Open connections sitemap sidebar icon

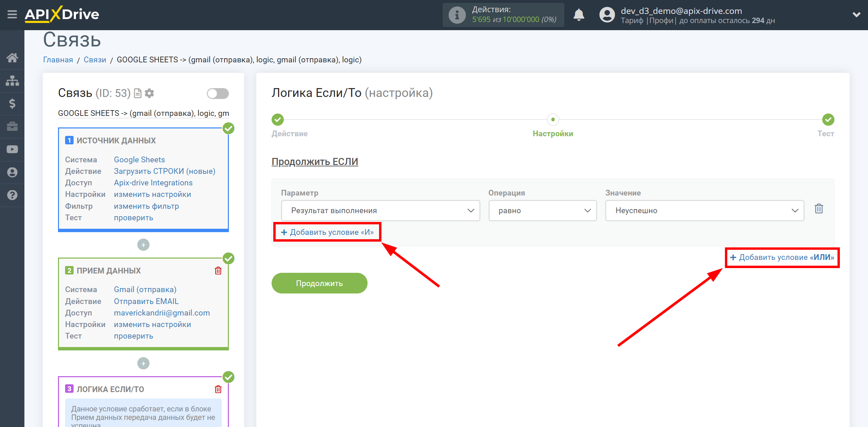tap(12, 81)
